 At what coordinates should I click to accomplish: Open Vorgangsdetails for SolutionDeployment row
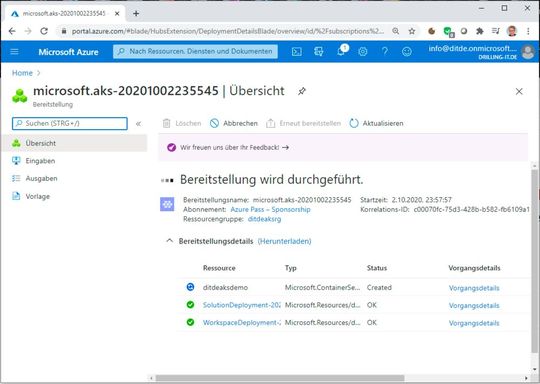tap(474, 305)
